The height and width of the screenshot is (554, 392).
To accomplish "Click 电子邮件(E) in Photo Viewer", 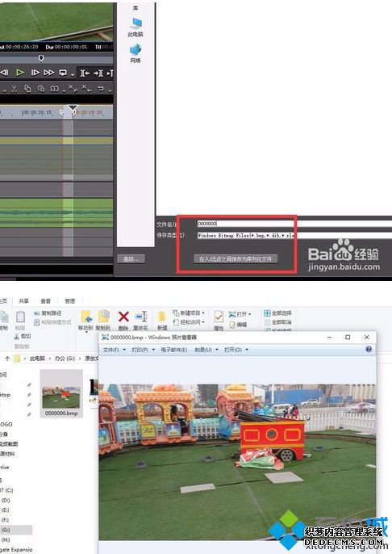I will [x=174, y=350].
